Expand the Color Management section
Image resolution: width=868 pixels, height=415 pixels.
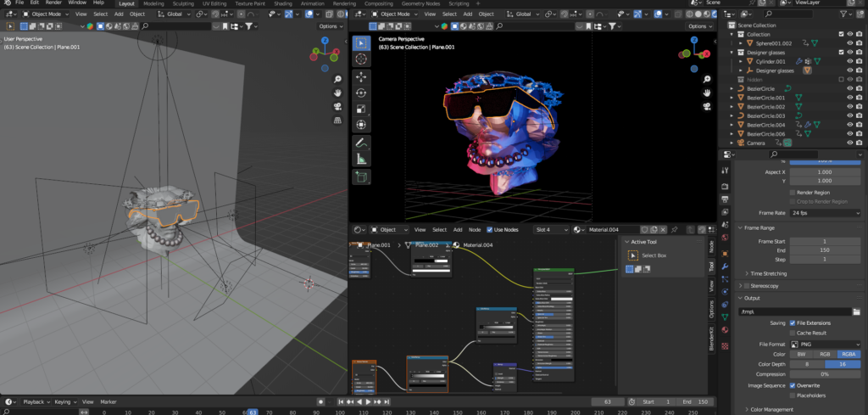(x=771, y=409)
